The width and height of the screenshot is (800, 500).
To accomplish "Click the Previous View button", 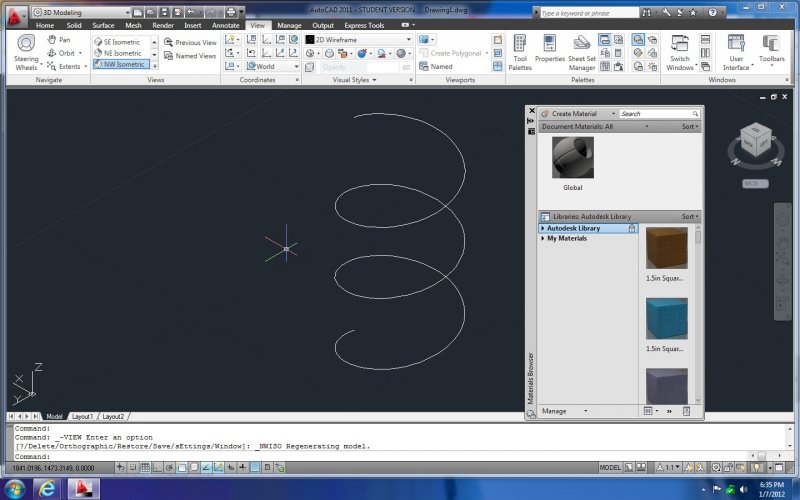I will 190,43.
